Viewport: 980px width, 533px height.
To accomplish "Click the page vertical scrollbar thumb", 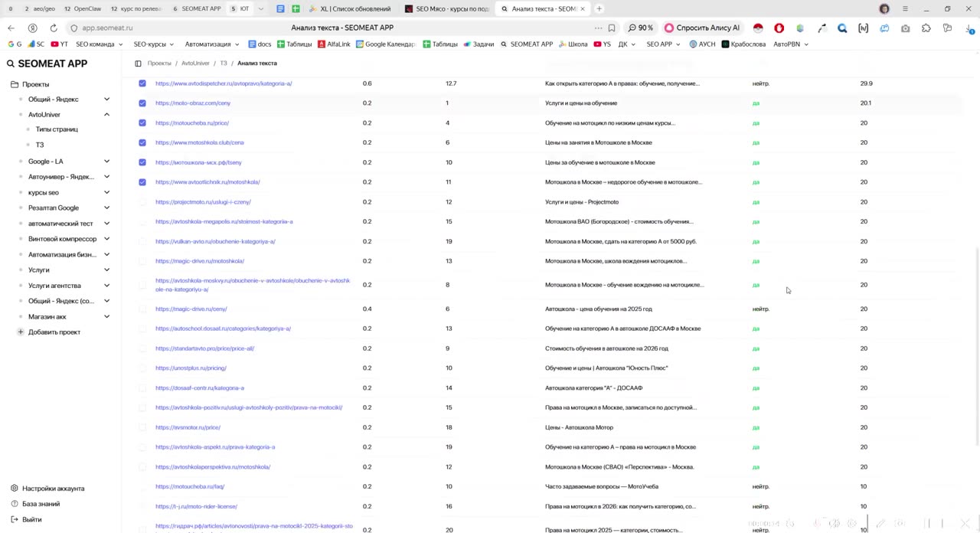I will click(x=977, y=345).
